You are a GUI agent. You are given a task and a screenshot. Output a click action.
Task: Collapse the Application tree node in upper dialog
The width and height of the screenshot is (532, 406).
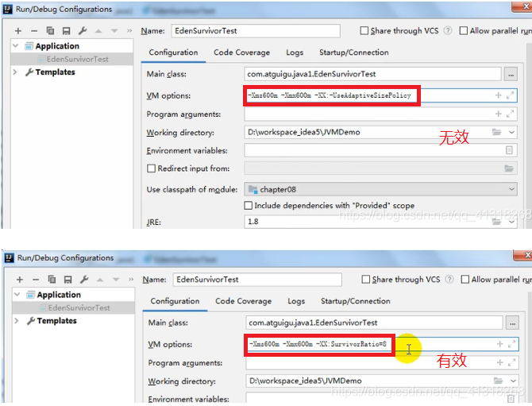click(x=15, y=45)
